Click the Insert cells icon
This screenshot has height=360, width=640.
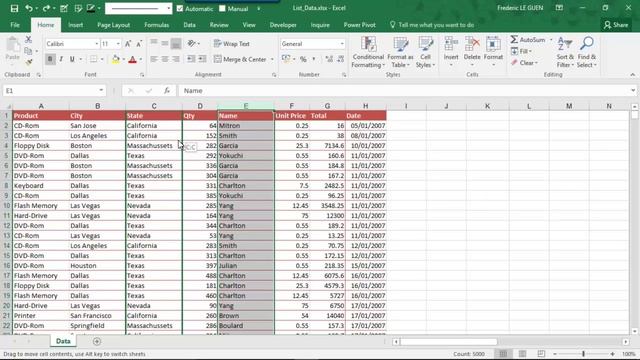coord(451,44)
